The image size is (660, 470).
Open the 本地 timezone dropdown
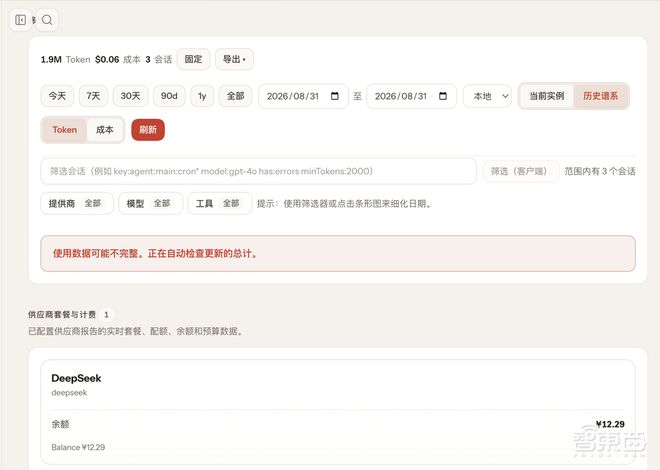click(487, 96)
